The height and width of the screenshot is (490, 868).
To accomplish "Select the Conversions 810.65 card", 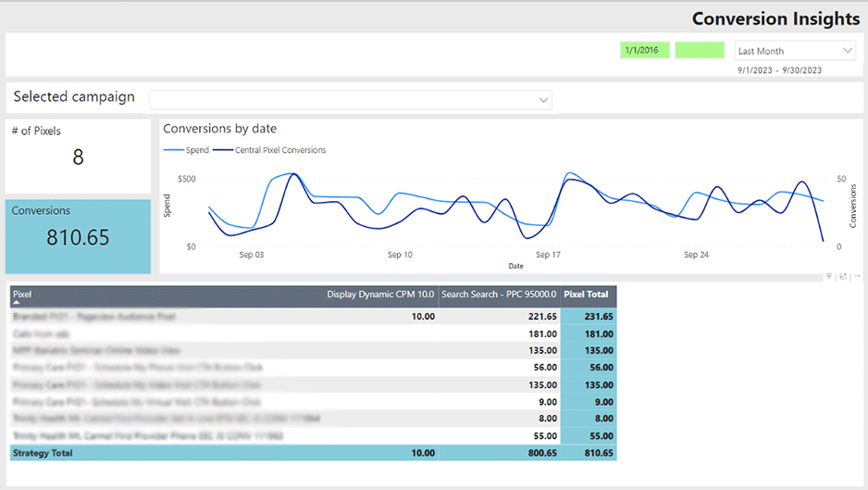I will point(78,236).
